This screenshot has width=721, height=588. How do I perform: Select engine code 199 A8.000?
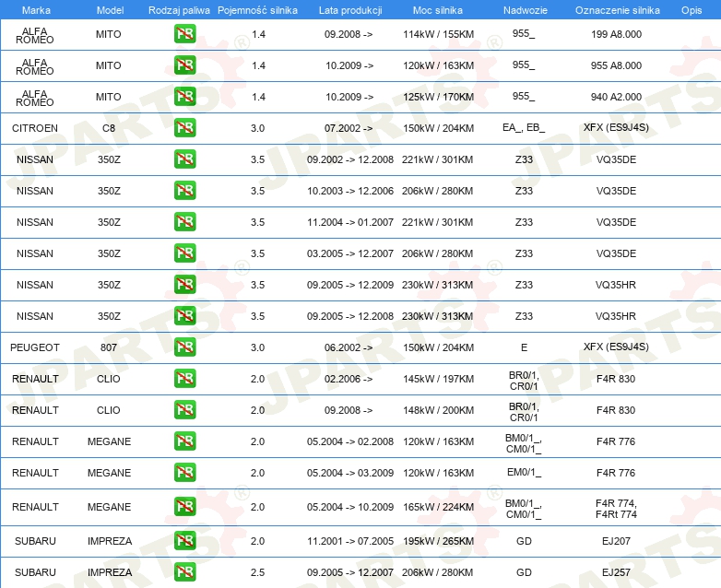tap(616, 34)
